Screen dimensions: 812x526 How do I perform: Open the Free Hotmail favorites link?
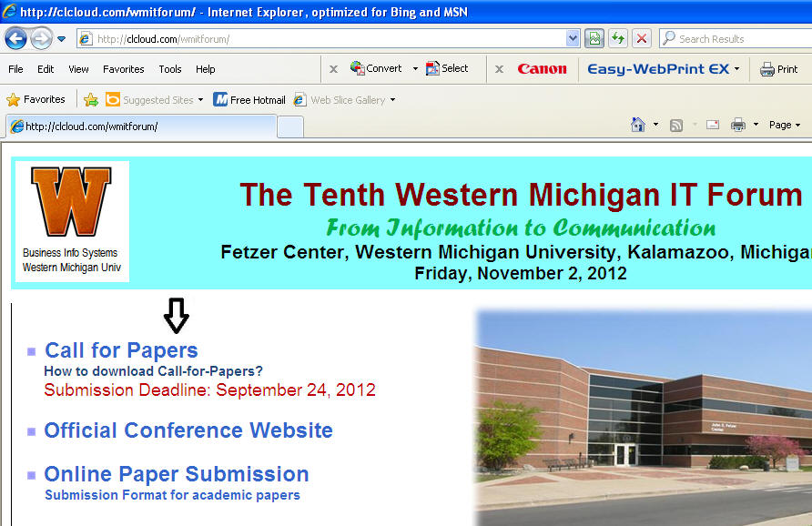pyautogui.click(x=249, y=99)
